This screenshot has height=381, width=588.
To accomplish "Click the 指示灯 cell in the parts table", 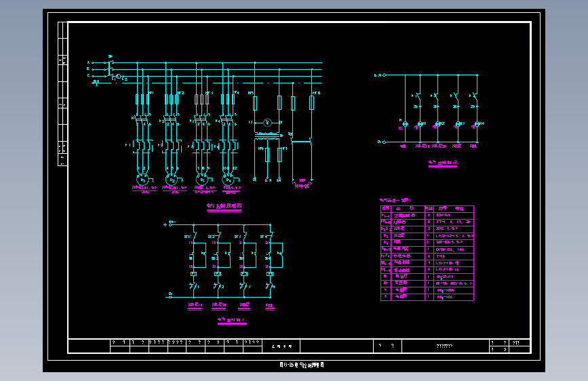I will click(x=408, y=277).
